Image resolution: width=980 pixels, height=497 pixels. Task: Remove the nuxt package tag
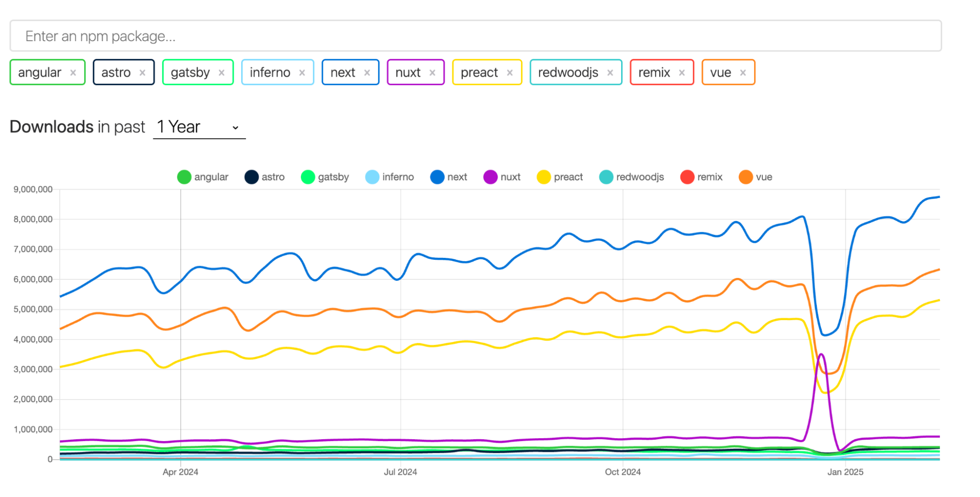(432, 72)
